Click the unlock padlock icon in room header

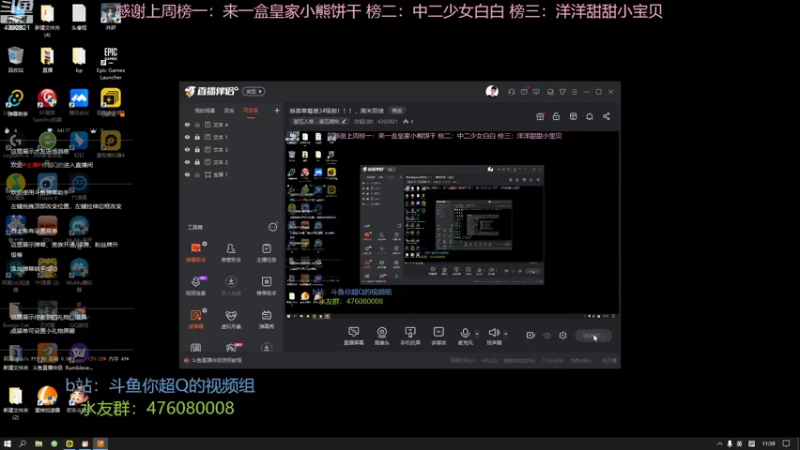click(556, 116)
